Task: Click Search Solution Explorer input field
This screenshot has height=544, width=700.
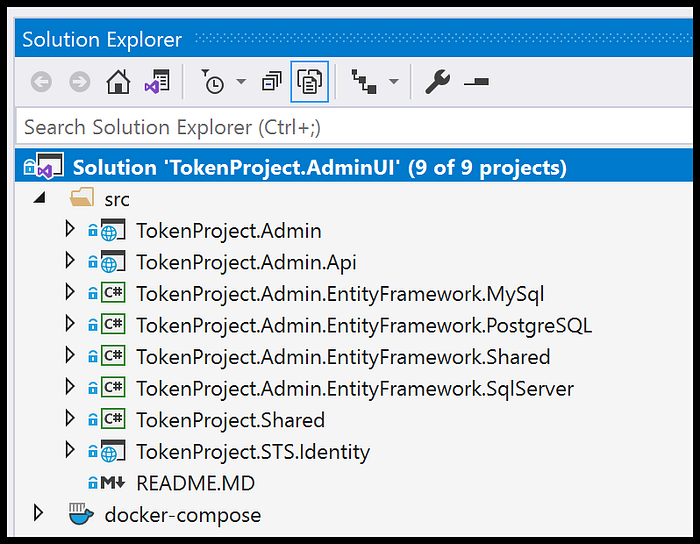Action: pyautogui.click(x=354, y=127)
